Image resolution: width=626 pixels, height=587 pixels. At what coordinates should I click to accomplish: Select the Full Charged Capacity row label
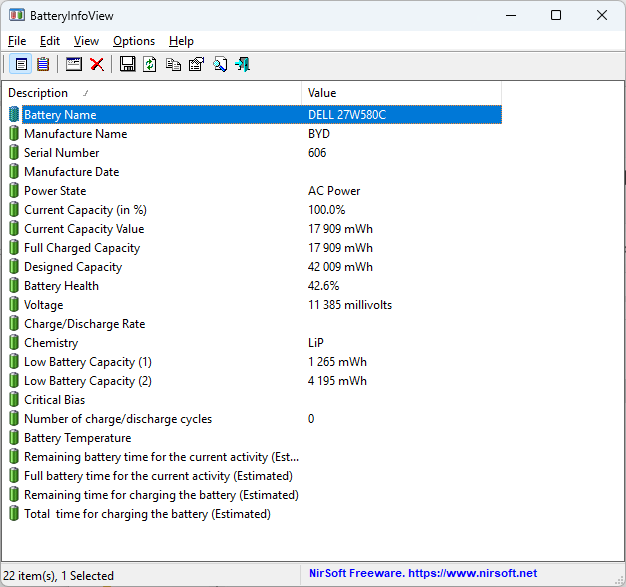pyautogui.click(x=82, y=248)
